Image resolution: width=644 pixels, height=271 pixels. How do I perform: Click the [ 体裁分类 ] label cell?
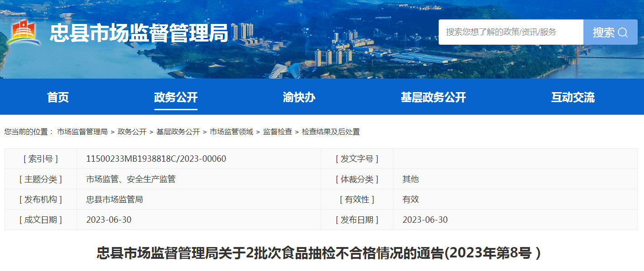[357, 179]
